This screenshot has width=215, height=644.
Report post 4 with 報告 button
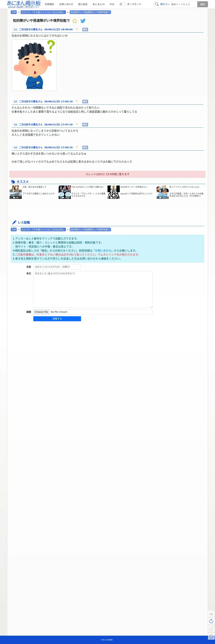(85, 147)
